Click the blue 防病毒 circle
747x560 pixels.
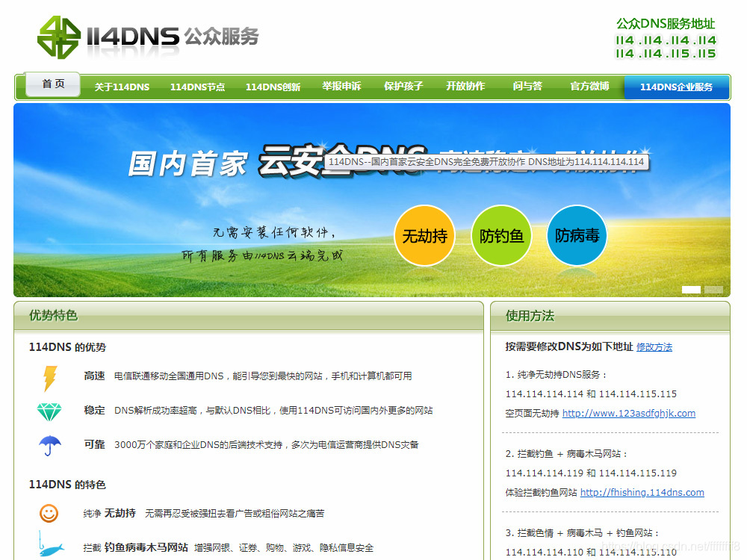click(577, 235)
